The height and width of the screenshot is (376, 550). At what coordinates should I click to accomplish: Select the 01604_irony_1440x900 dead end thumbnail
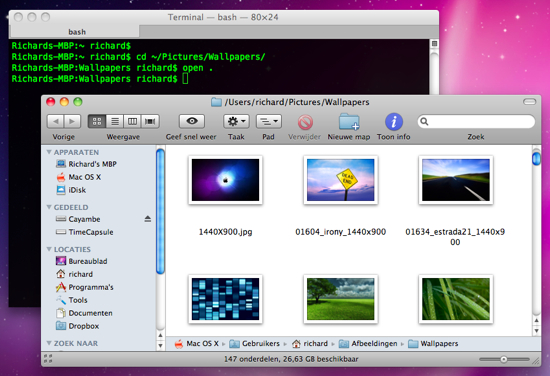point(341,180)
